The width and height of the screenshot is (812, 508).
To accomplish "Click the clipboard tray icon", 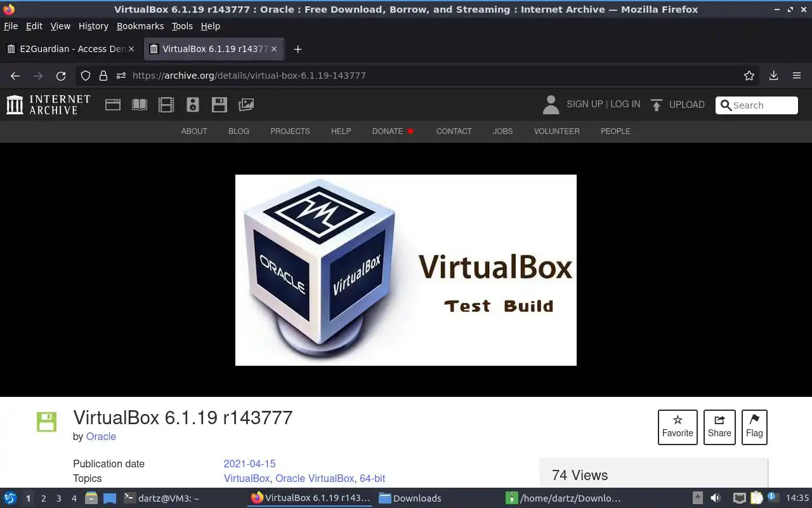I will (x=756, y=498).
